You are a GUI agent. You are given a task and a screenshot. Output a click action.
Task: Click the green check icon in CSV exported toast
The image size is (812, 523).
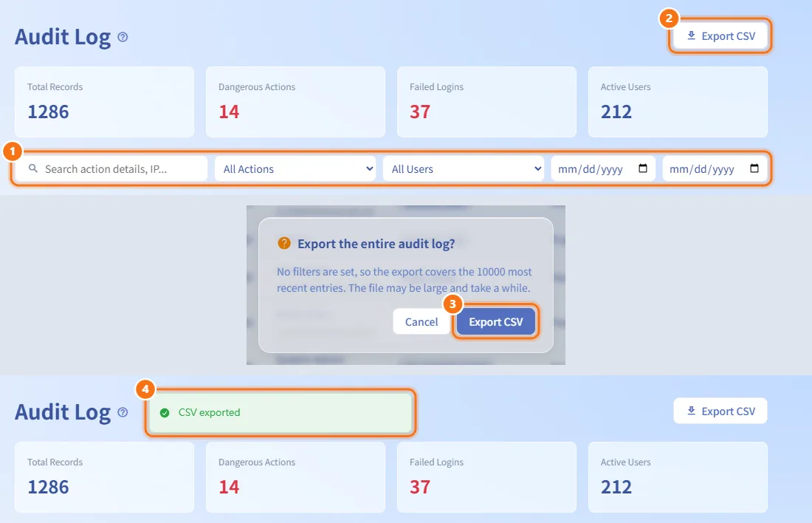(x=165, y=413)
